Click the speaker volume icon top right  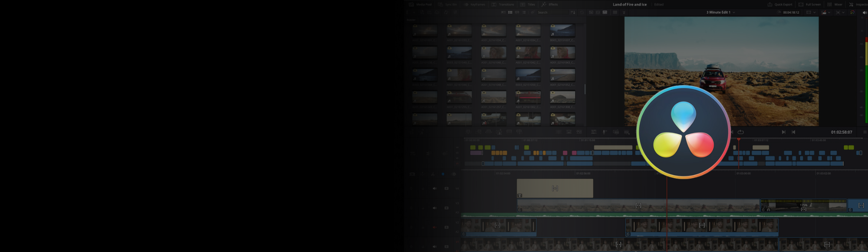tap(865, 13)
